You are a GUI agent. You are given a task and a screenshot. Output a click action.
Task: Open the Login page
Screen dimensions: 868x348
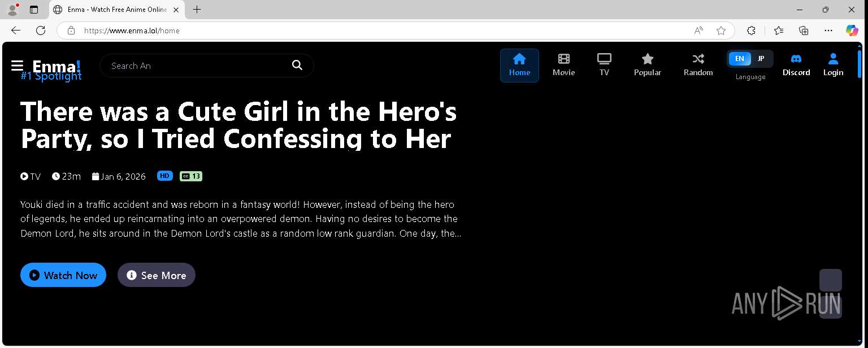pyautogui.click(x=833, y=66)
